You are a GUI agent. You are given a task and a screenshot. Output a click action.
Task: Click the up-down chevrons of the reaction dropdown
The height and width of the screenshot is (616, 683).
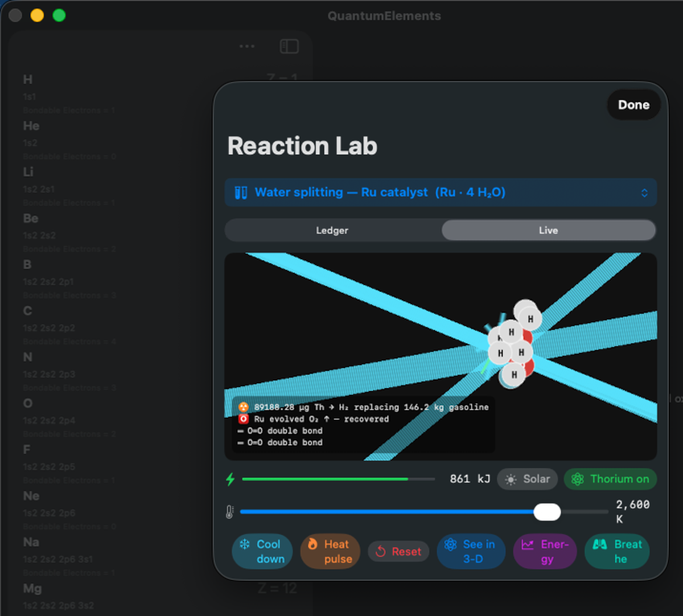point(644,192)
